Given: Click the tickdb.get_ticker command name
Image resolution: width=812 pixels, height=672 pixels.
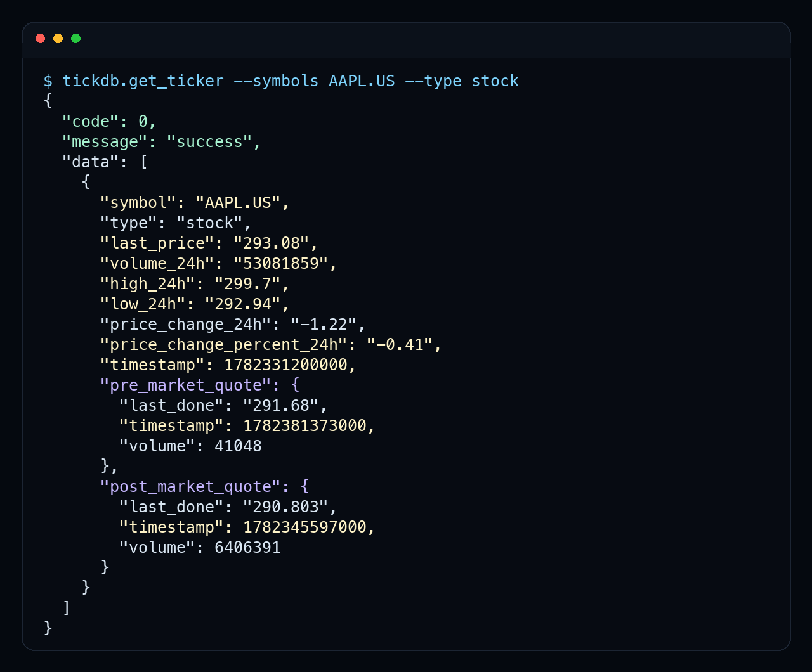Looking at the screenshot, I should [143, 81].
